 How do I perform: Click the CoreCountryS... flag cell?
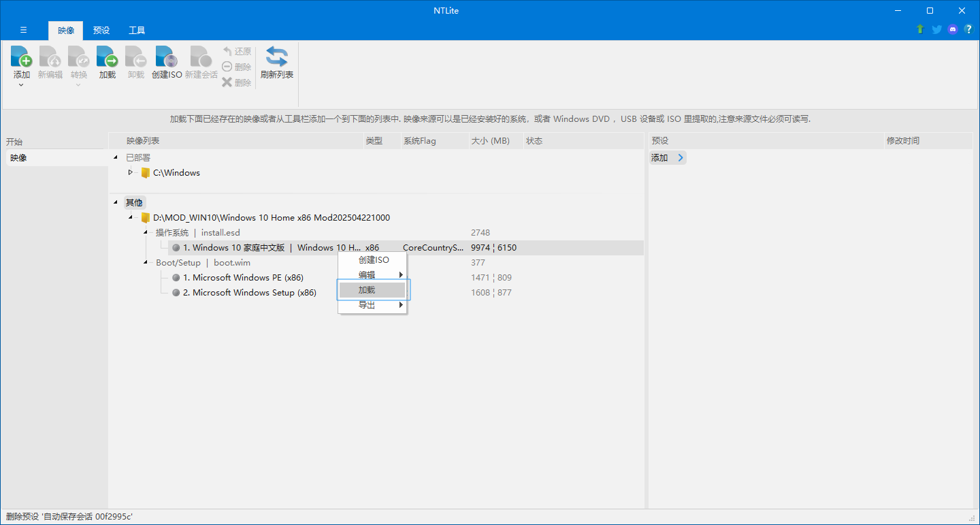point(434,248)
